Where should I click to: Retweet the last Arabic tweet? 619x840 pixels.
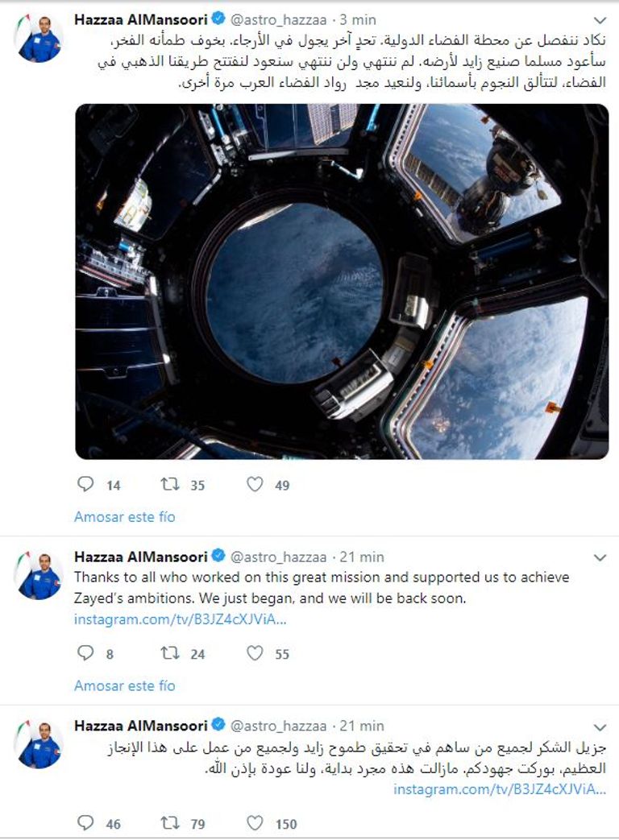point(169,822)
